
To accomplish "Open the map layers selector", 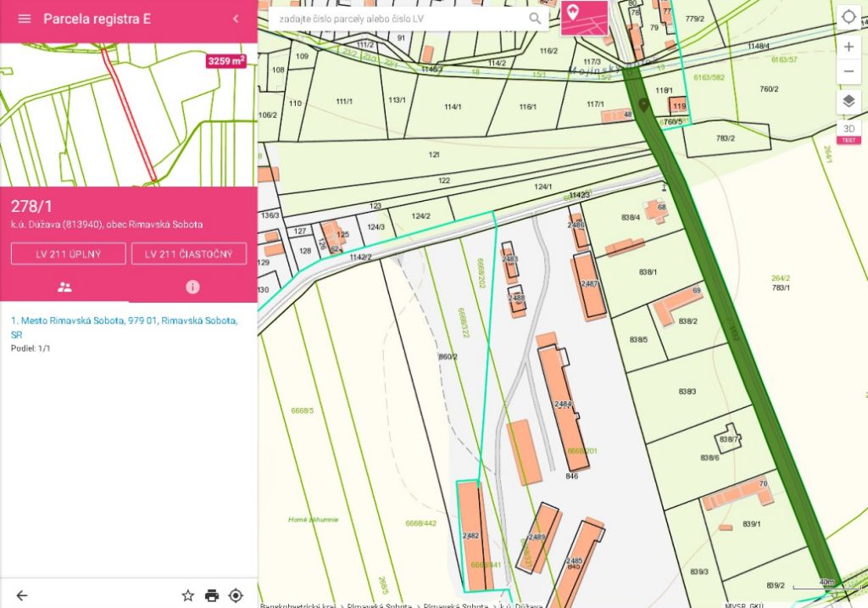I will tap(849, 102).
